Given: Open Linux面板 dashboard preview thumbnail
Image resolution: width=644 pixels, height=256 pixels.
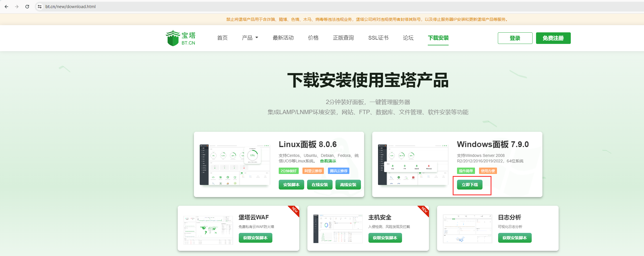Looking at the screenshot, I should (235, 164).
